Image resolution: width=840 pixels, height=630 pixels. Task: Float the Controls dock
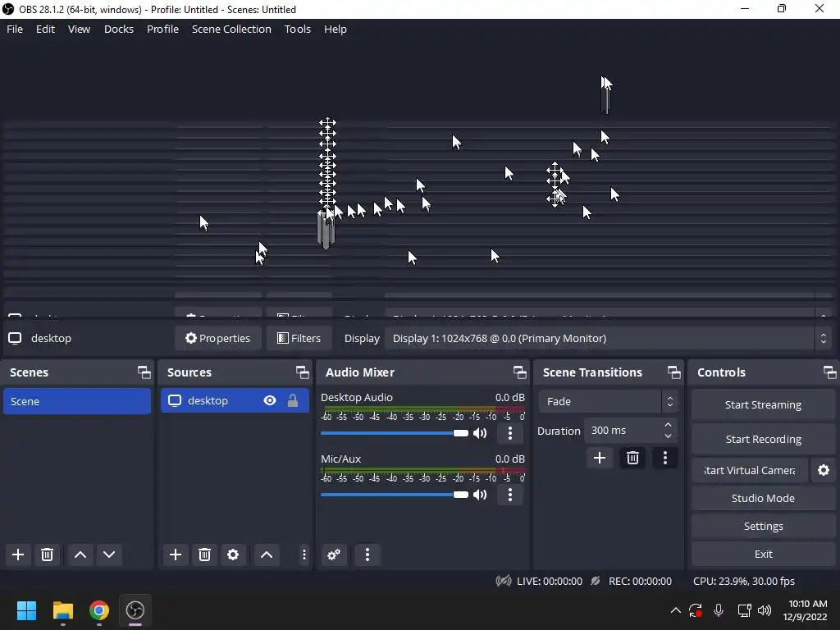coord(830,372)
